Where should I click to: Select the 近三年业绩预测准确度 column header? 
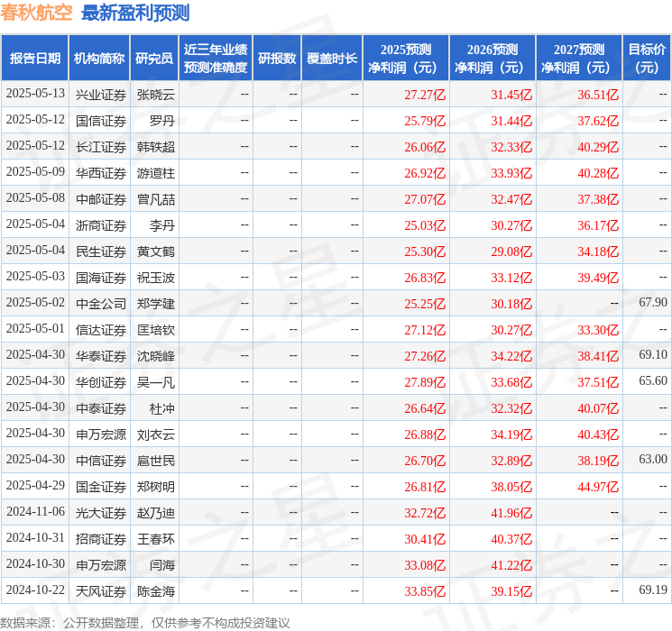pos(215,59)
